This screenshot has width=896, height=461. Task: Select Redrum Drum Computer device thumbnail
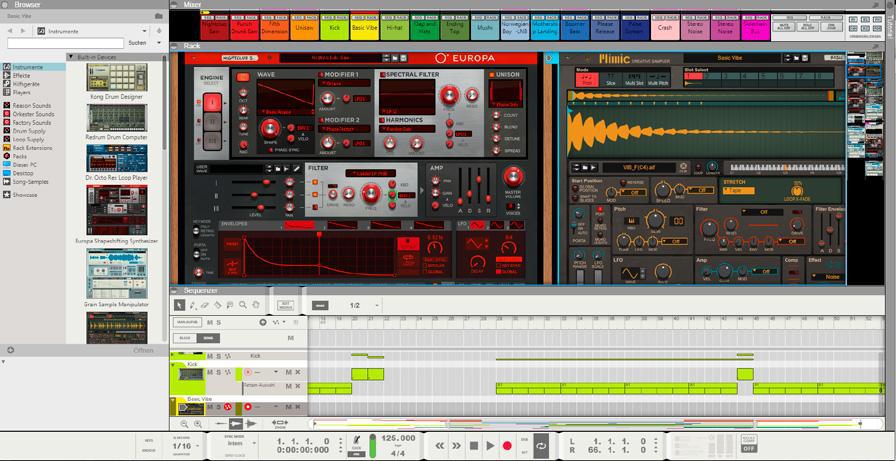[117, 118]
